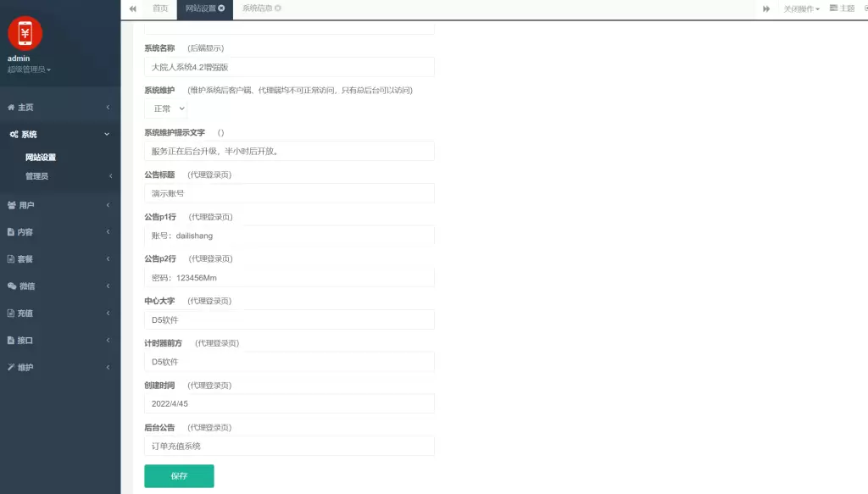This screenshot has height=494, width=868.
Task: Click the file icon beside 内容
Action: click(x=10, y=232)
